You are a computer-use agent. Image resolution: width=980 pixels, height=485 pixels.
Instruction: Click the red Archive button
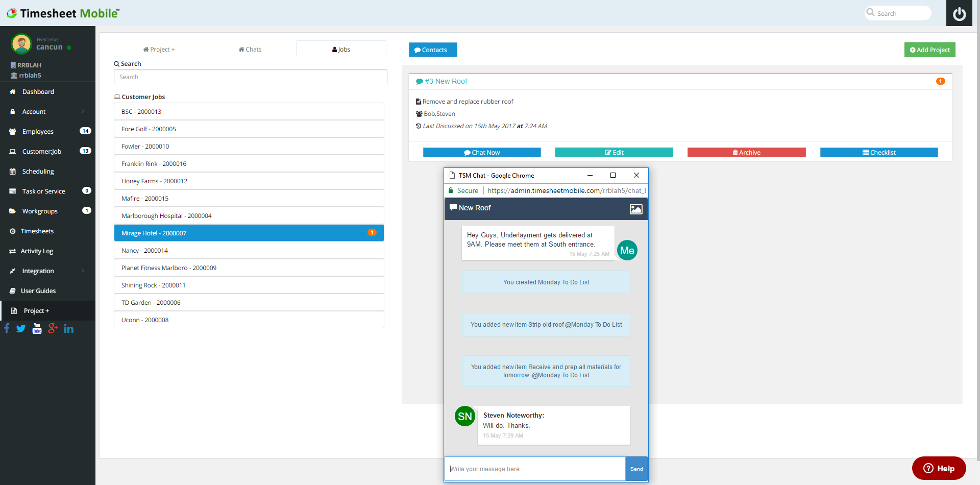(746, 153)
